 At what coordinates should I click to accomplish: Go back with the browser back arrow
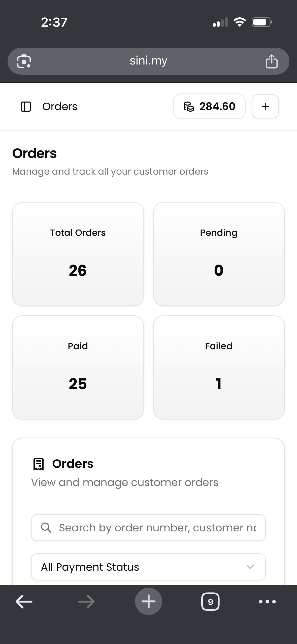(24, 601)
